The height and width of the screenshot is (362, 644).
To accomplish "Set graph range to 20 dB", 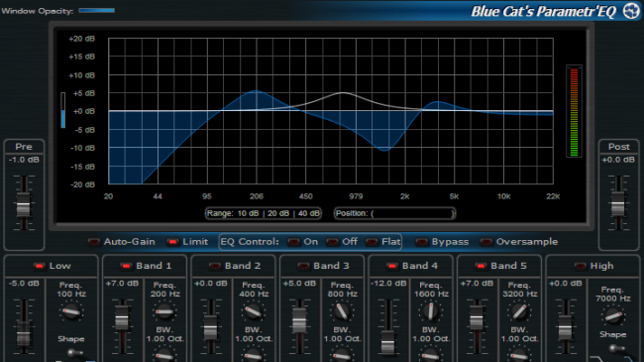I will pos(278,213).
